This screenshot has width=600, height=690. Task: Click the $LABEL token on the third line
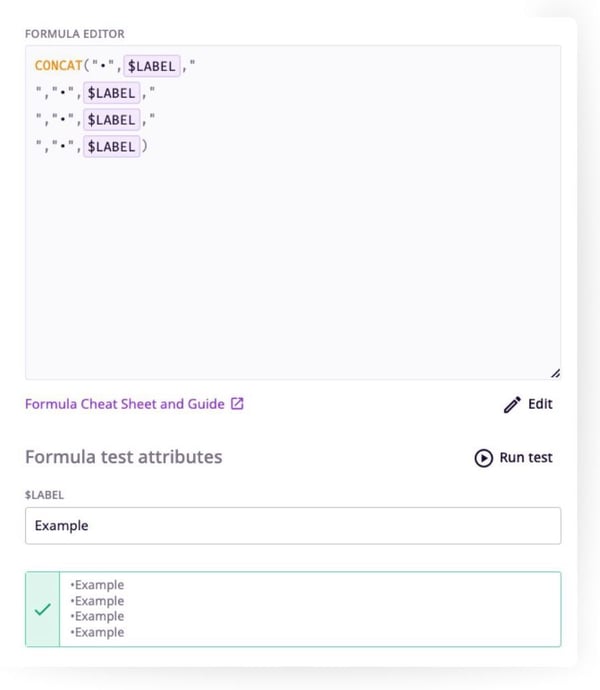[x=111, y=120]
